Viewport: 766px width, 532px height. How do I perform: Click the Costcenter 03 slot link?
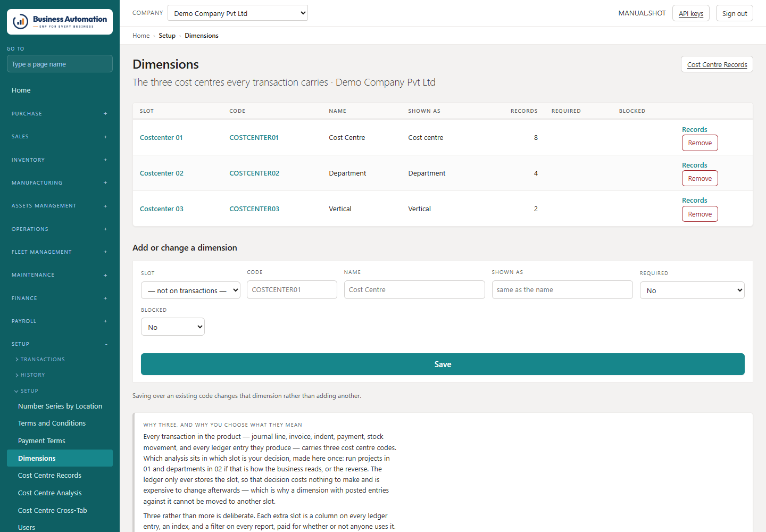tap(162, 209)
